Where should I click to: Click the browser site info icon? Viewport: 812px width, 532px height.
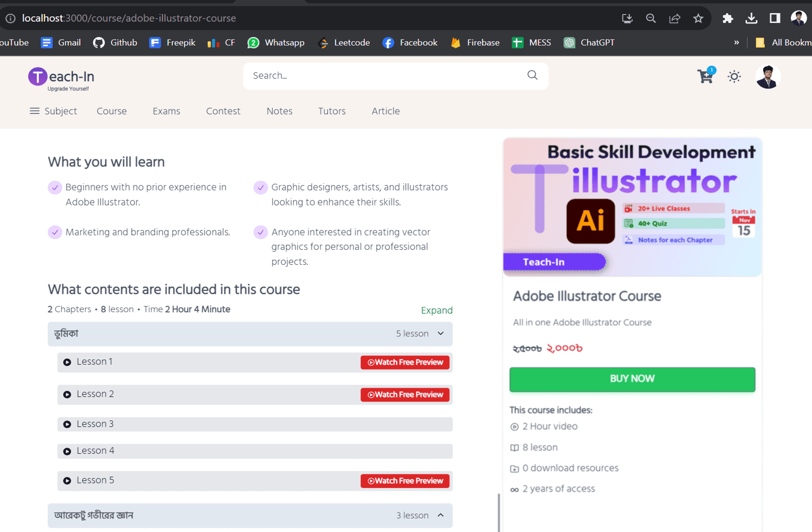(10, 18)
